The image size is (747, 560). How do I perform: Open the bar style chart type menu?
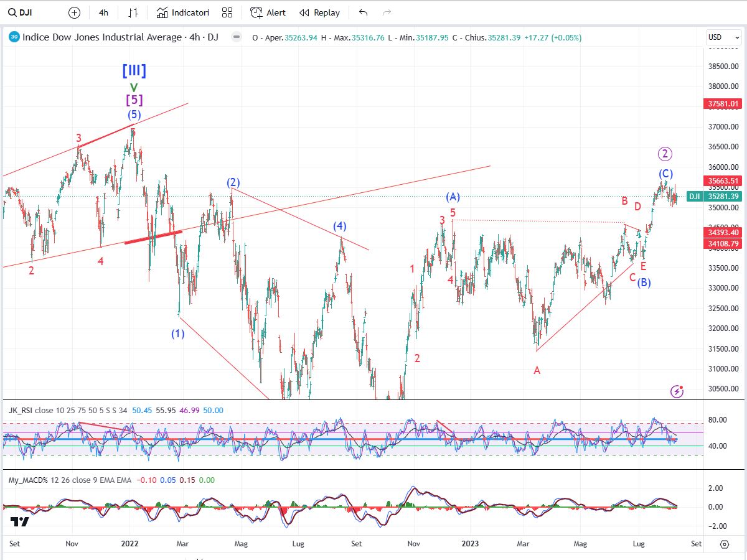click(133, 12)
